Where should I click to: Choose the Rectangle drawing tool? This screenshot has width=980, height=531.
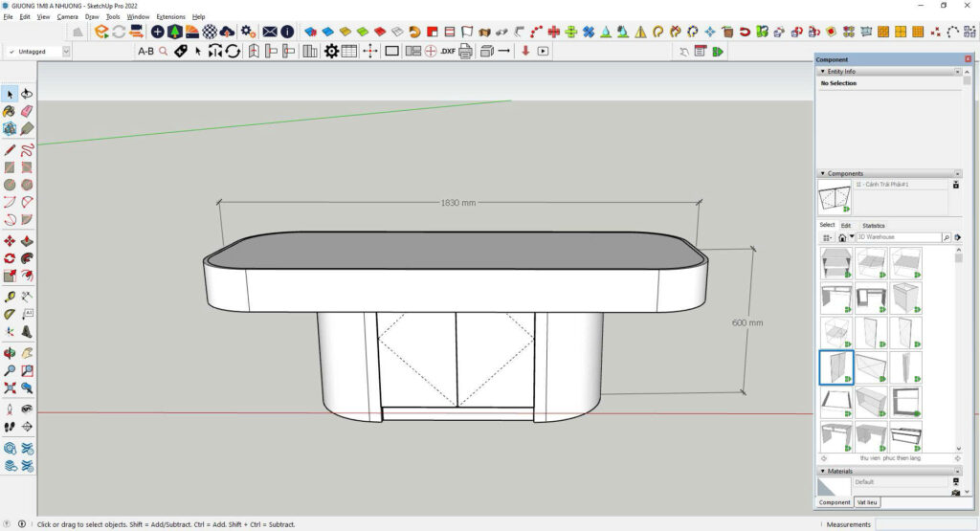10,167
